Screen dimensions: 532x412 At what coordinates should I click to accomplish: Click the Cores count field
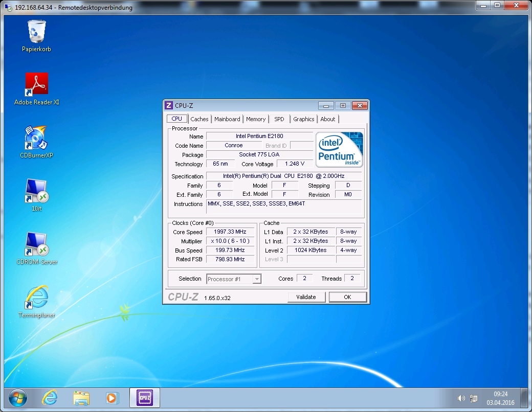[x=304, y=278]
